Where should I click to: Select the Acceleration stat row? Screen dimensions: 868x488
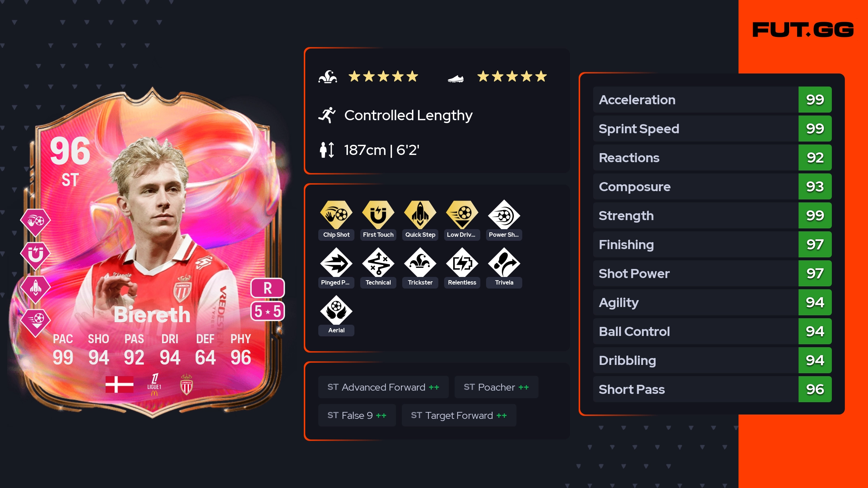712,100
